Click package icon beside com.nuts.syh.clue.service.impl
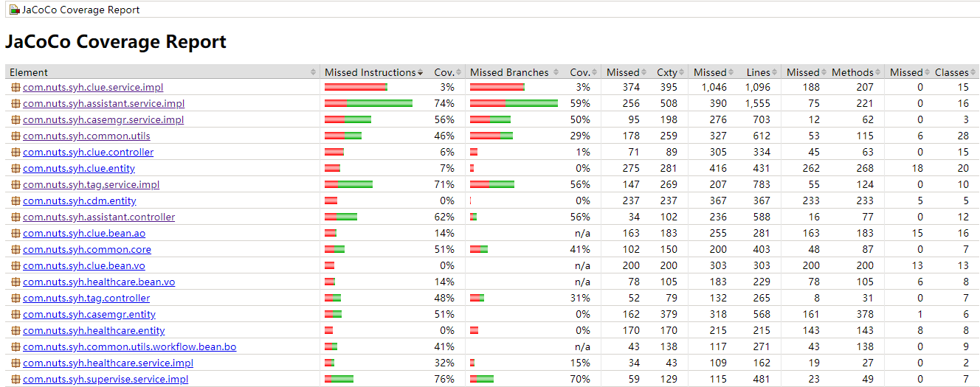The width and height of the screenshot is (980, 387). [x=15, y=88]
